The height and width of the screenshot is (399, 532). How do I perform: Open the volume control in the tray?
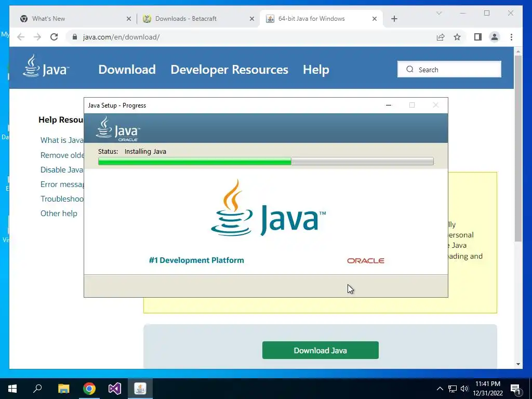click(x=464, y=389)
